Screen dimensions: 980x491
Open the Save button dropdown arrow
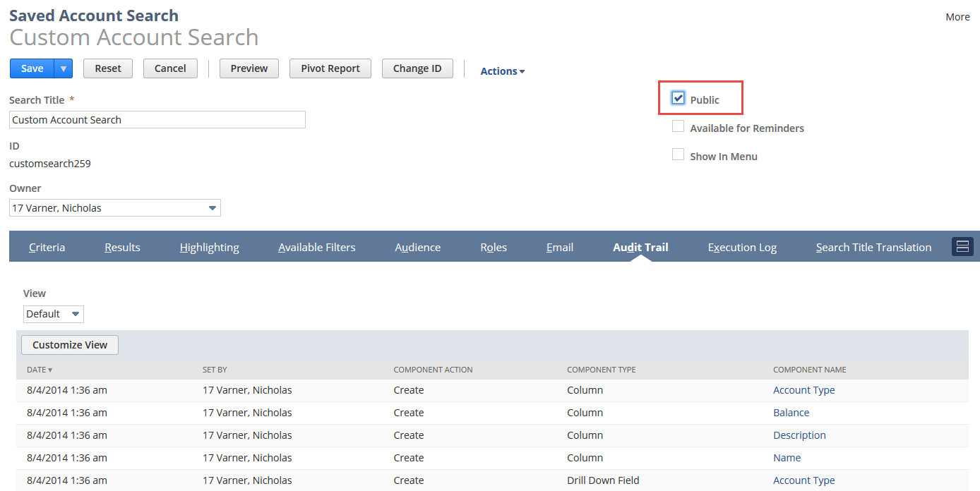pos(64,68)
